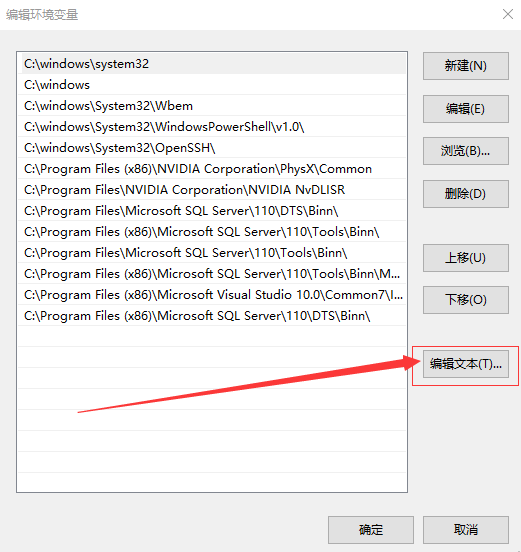This screenshot has width=521, height=552.
Task: Cancel dialog with 取消 button
Action: click(465, 530)
